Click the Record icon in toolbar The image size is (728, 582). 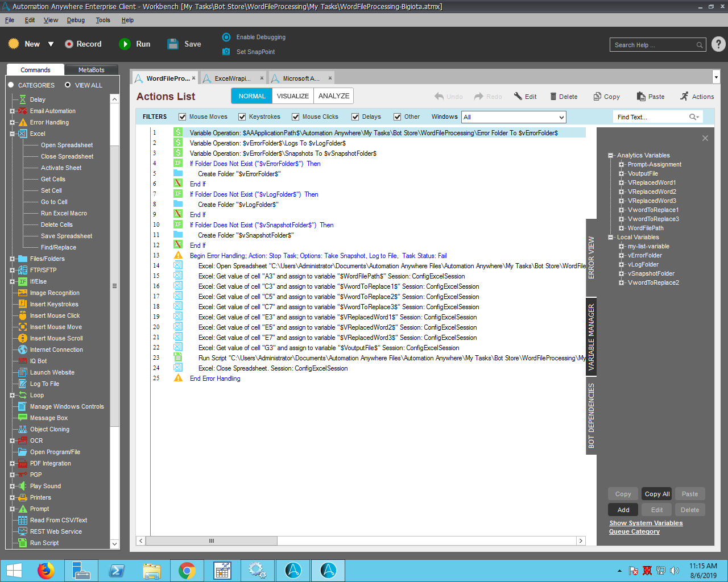click(x=69, y=44)
